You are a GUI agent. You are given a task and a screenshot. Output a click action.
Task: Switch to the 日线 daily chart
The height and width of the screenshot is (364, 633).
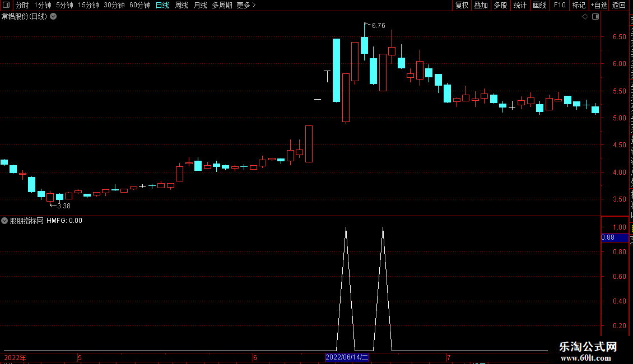162,5
